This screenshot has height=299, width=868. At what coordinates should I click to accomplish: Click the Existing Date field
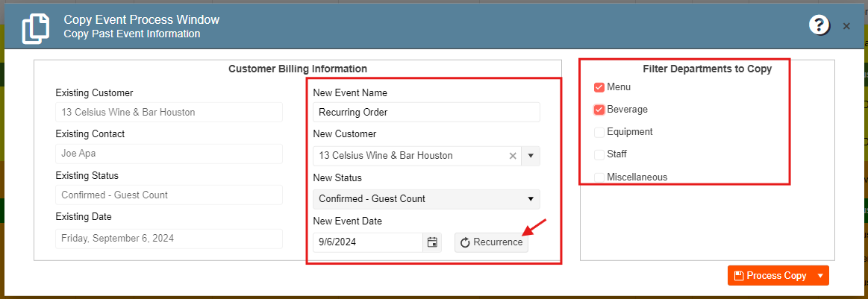pyautogui.click(x=169, y=239)
